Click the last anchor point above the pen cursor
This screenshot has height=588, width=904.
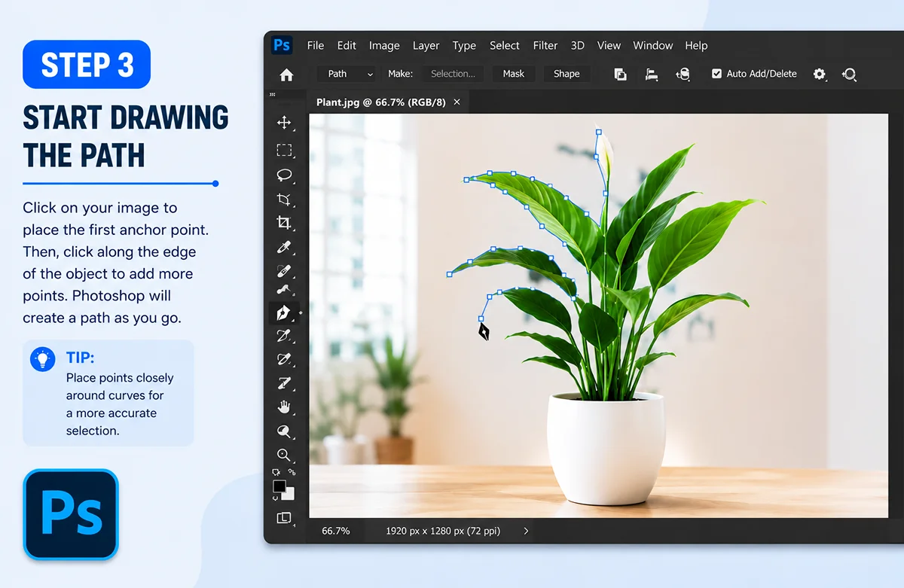(x=482, y=318)
